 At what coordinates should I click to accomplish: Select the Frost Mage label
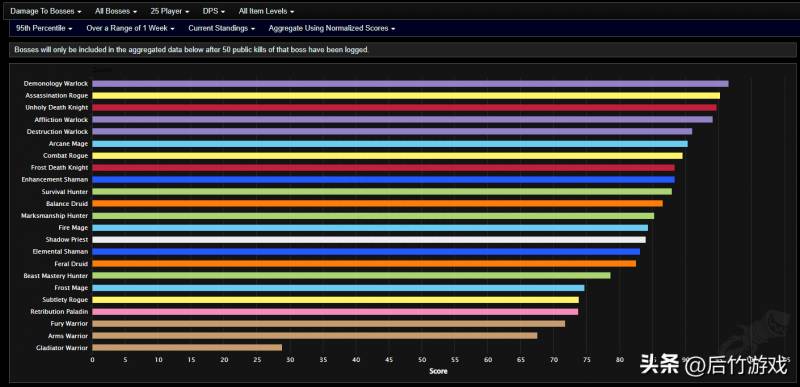tap(71, 288)
